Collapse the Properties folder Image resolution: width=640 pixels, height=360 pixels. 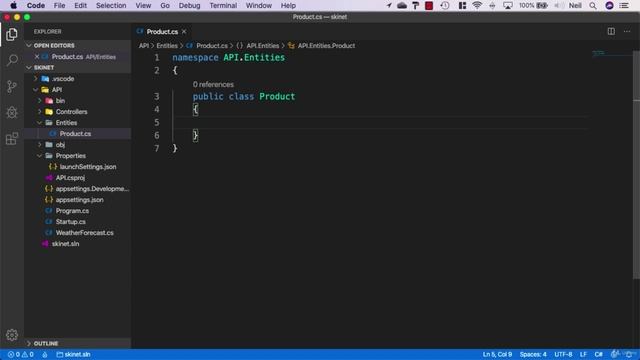[40, 156]
